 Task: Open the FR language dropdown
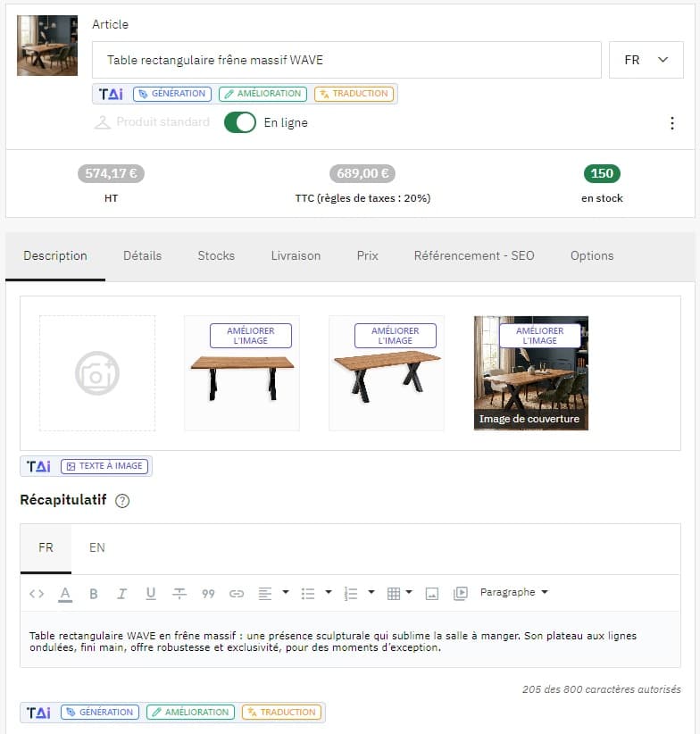point(646,60)
